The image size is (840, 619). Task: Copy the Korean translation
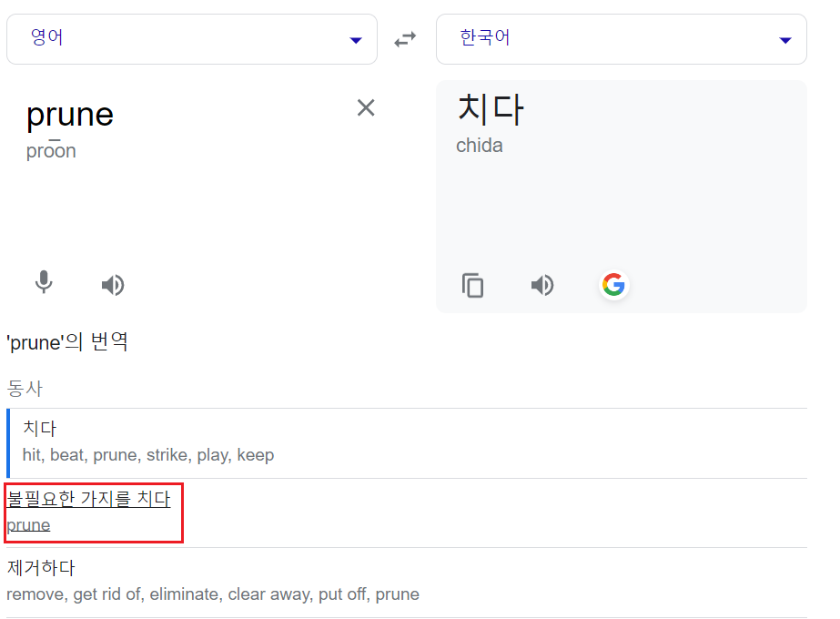click(x=472, y=285)
